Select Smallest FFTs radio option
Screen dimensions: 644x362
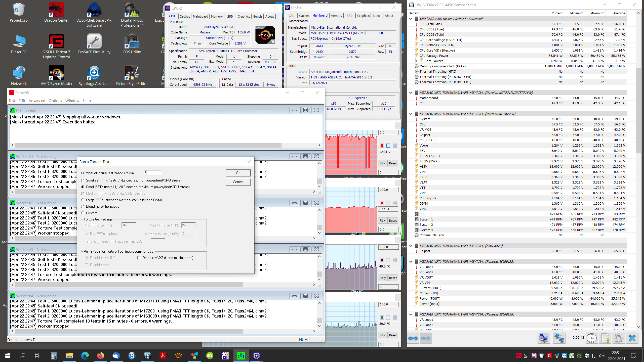point(83,180)
